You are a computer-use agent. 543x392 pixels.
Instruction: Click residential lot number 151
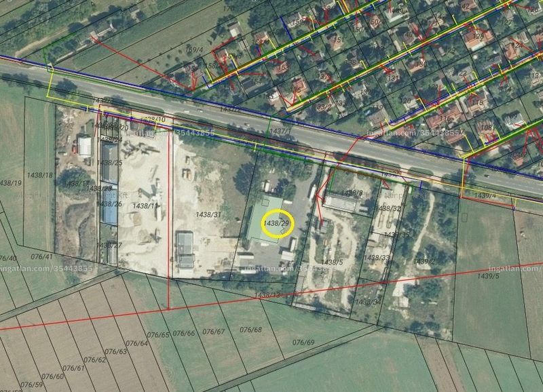click(338, 40)
